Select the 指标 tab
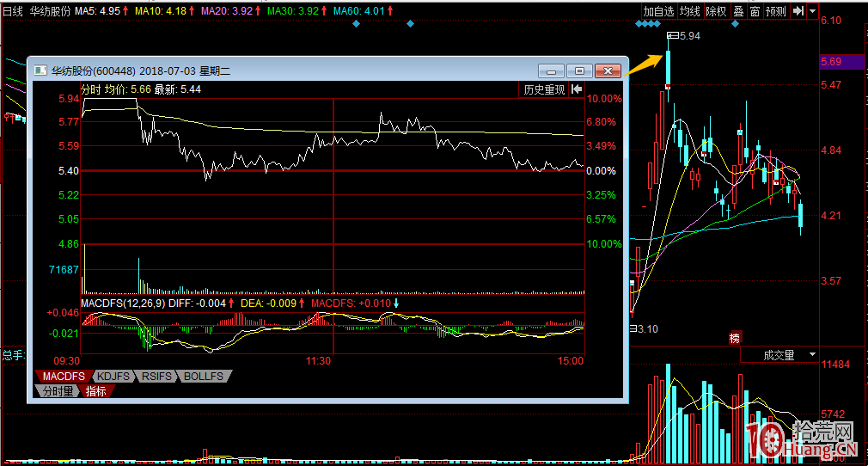This screenshot has height=466, width=868. 96,391
